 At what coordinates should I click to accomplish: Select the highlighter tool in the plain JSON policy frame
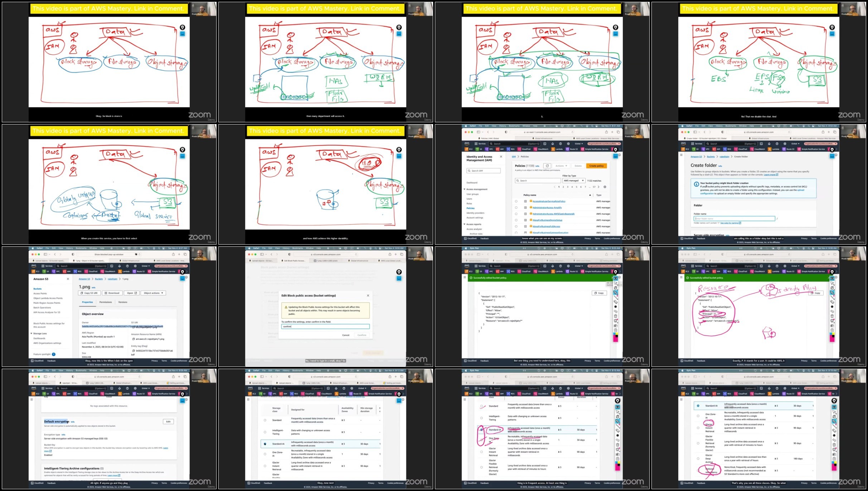pyautogui.click(x=616, y=292)
